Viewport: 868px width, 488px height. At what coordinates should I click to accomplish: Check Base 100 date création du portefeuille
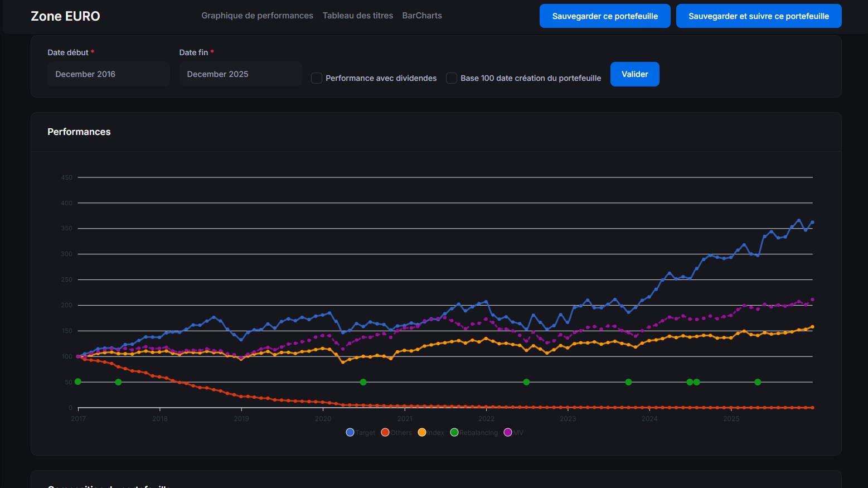(x=452, y=78)
